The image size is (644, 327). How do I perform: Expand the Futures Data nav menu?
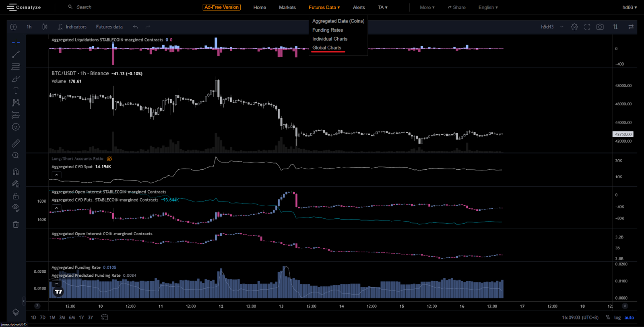pos(324,8)
